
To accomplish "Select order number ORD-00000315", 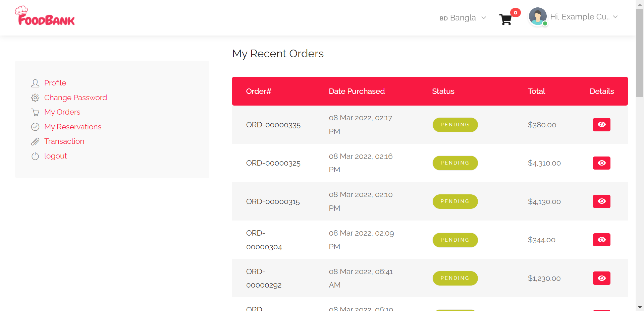I will 273,202.
